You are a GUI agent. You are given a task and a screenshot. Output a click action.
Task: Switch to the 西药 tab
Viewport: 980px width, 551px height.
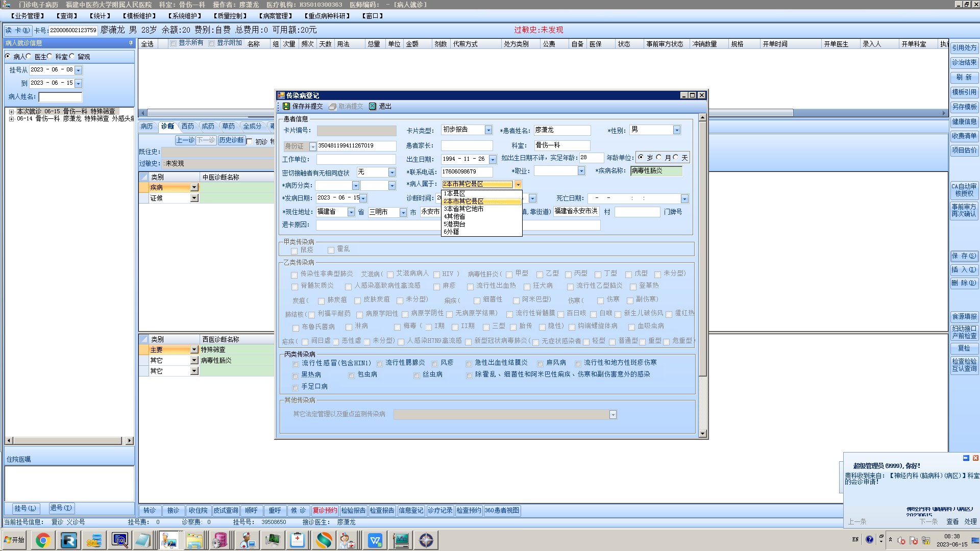coord(187,126)
